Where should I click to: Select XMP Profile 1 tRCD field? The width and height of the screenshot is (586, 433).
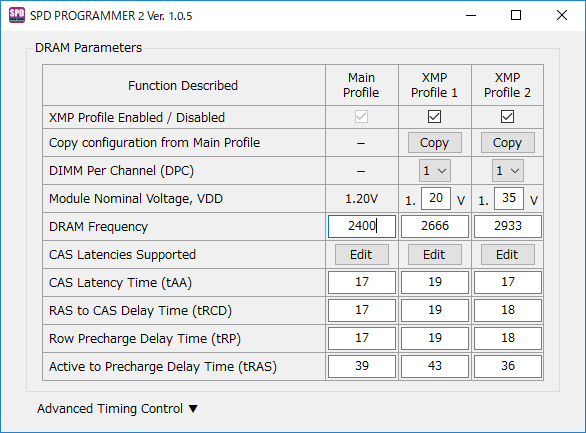click(435, 310)
